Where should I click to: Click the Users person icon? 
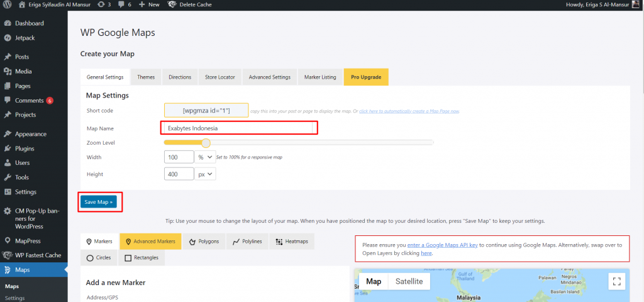8,163
